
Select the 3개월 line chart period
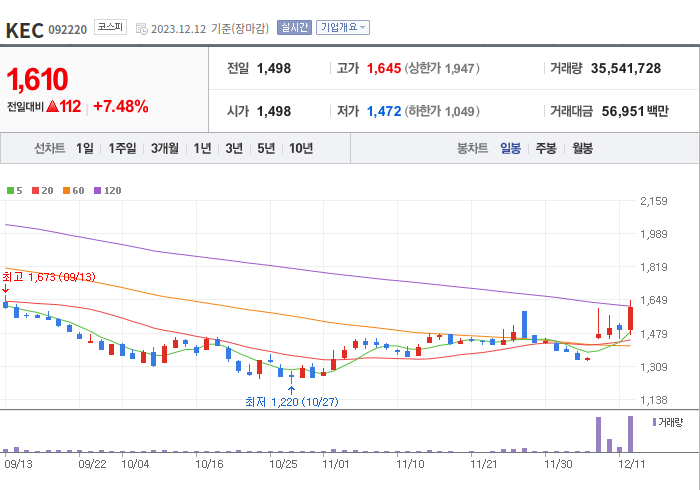(x=165, y=148)
